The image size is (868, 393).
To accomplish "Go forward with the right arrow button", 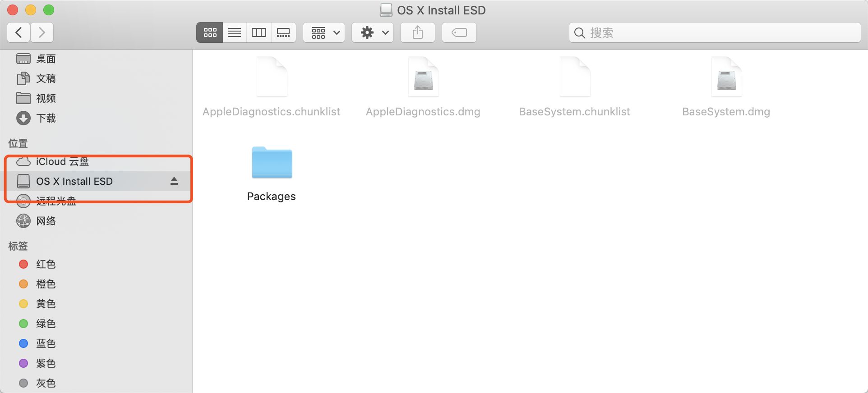I will click(42, 32).
